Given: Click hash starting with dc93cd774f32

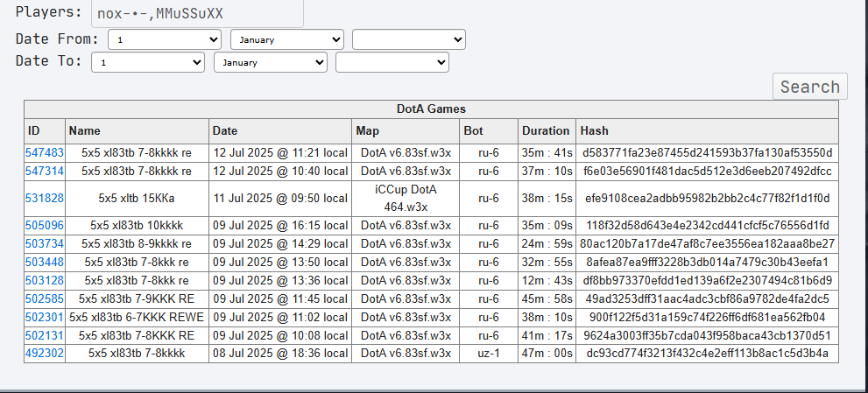Looking at the screenshot, I should pos(708,353).
